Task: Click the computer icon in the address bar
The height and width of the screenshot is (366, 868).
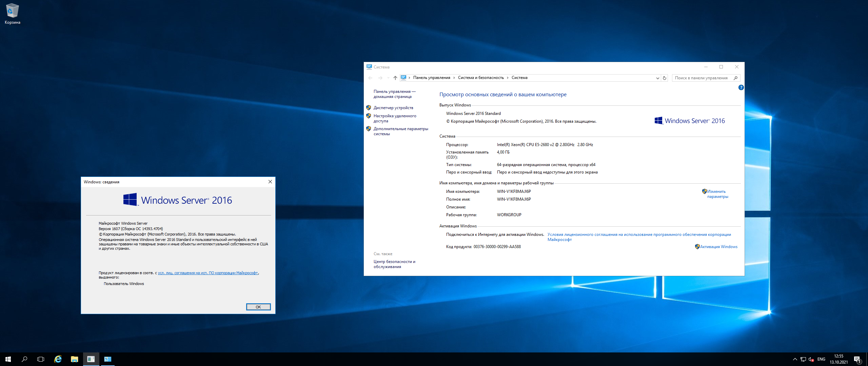Action: pos(403,78)
